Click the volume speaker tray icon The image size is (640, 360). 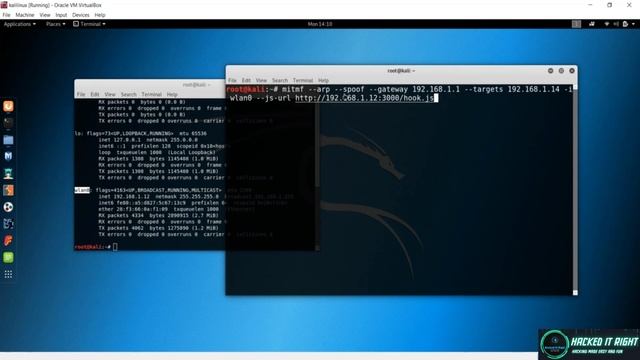[616, 24]
